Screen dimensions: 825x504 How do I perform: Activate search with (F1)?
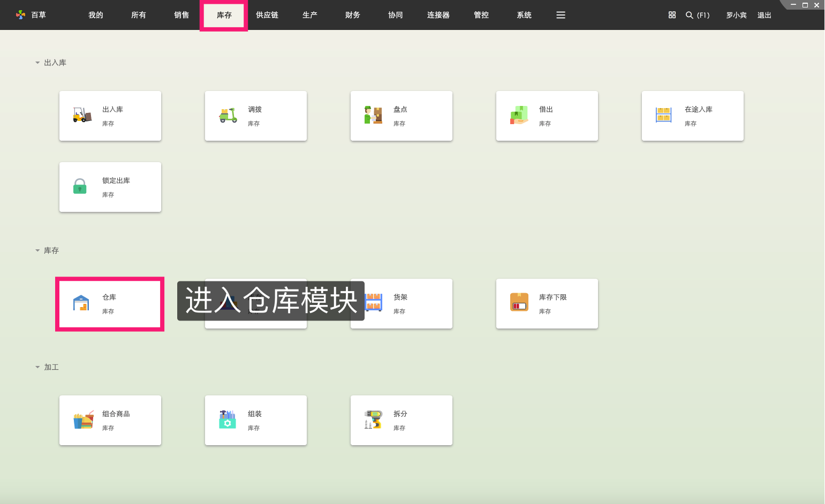point(698,15)
